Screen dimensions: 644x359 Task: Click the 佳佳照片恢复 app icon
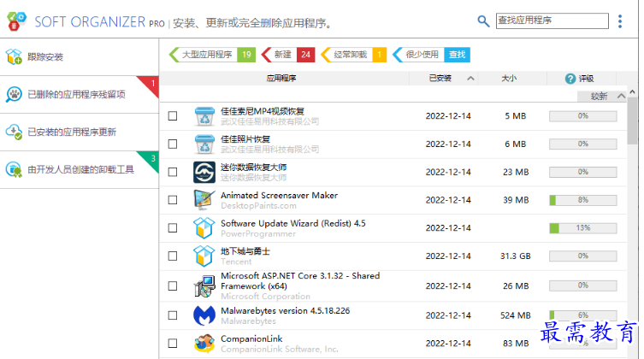[x=204, y=144]
